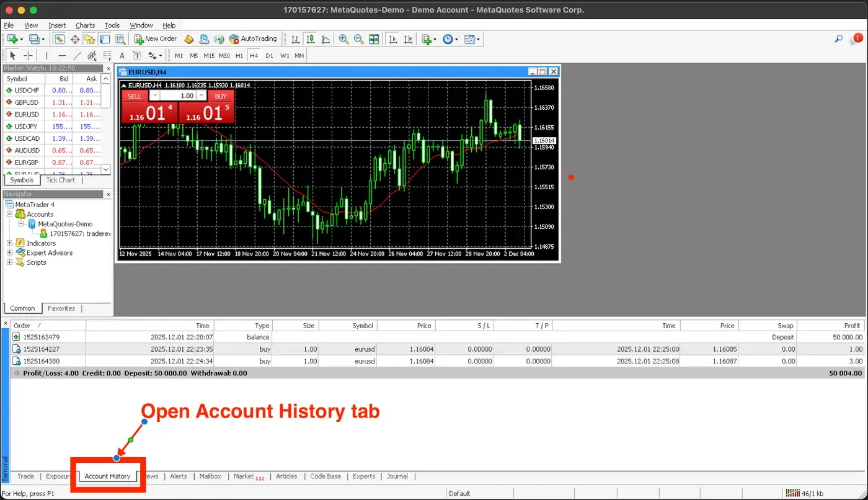Image resolution: width=868 pixels, height=500 pixels.
Task: Click the search magnifier in top right
Action: 838,39
